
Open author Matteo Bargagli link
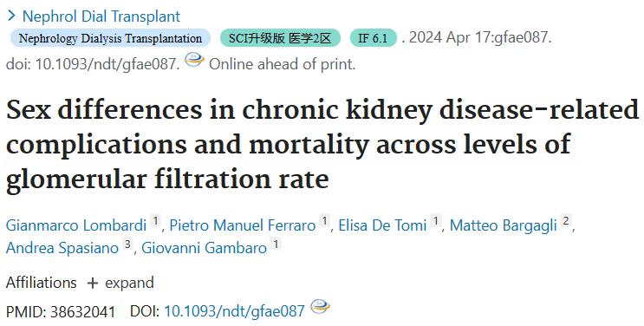coord(503,225)
